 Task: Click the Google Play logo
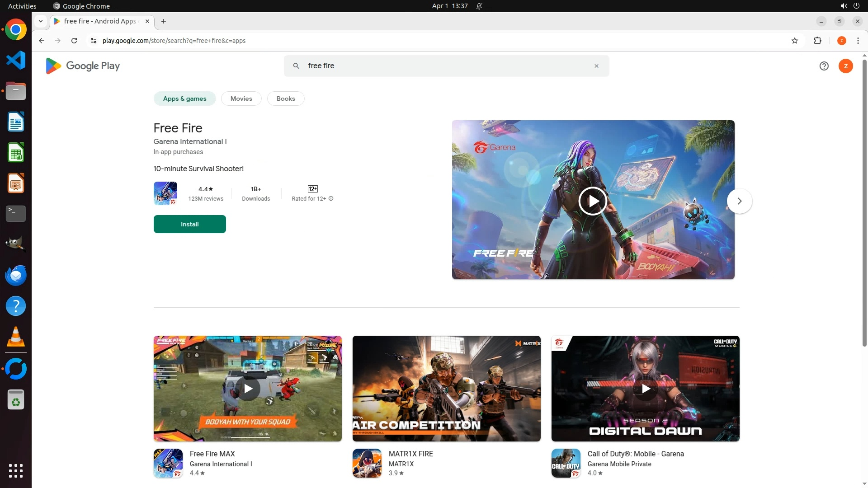[83, 66]
